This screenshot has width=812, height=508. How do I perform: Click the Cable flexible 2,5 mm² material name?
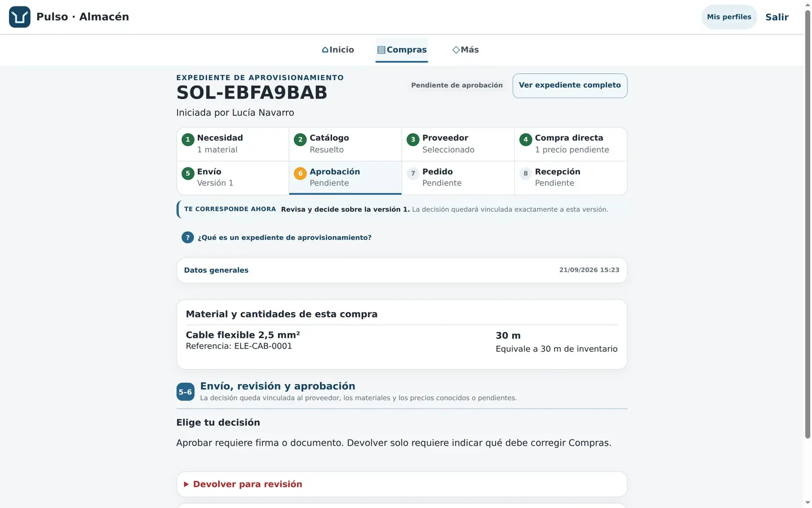pos(243,335)
